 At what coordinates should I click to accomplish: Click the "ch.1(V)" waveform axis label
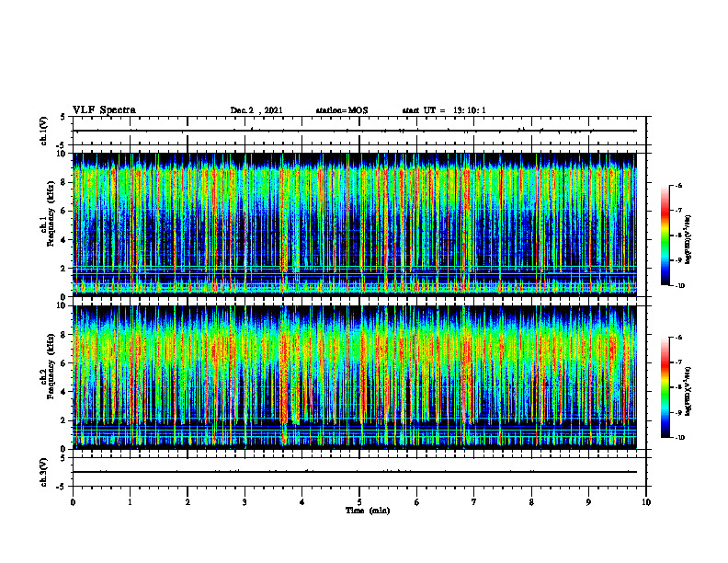(43, 131)
